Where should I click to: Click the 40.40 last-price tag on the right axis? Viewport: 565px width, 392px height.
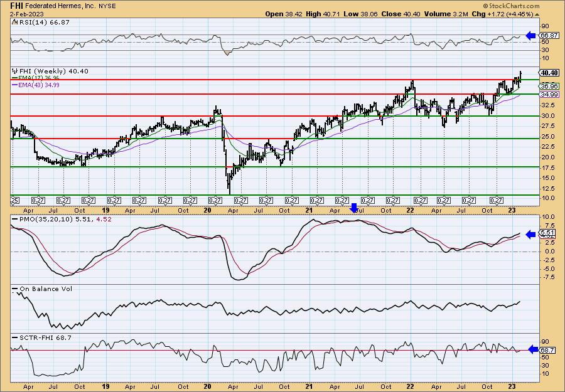(x=550, y=73)
